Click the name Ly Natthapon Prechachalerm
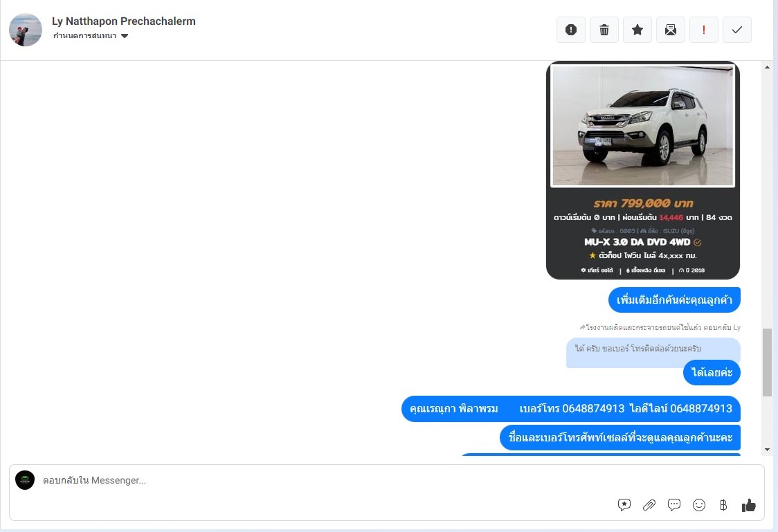The width and height of the screenshot is (778, 532). 123,21
